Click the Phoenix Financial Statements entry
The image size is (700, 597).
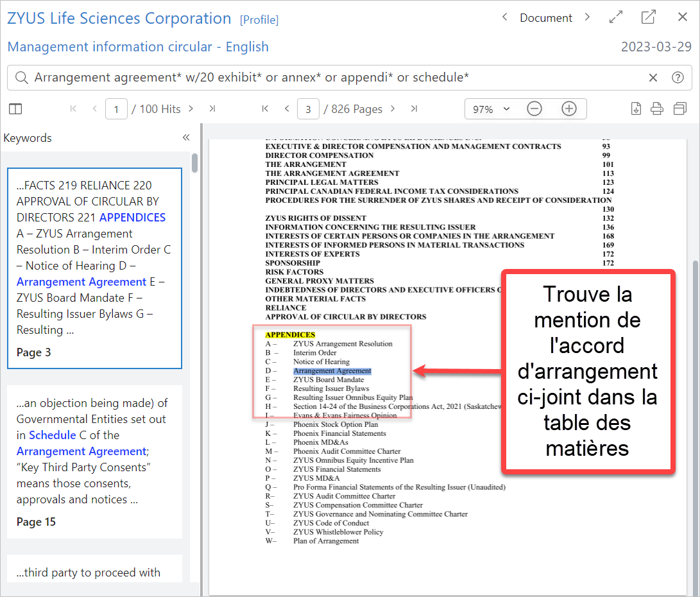pos(339,433)
